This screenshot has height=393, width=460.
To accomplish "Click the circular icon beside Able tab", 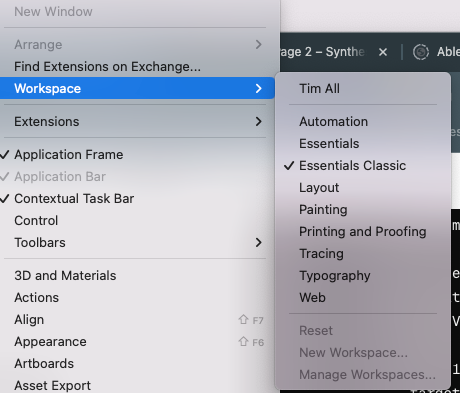I will [421, 52].
